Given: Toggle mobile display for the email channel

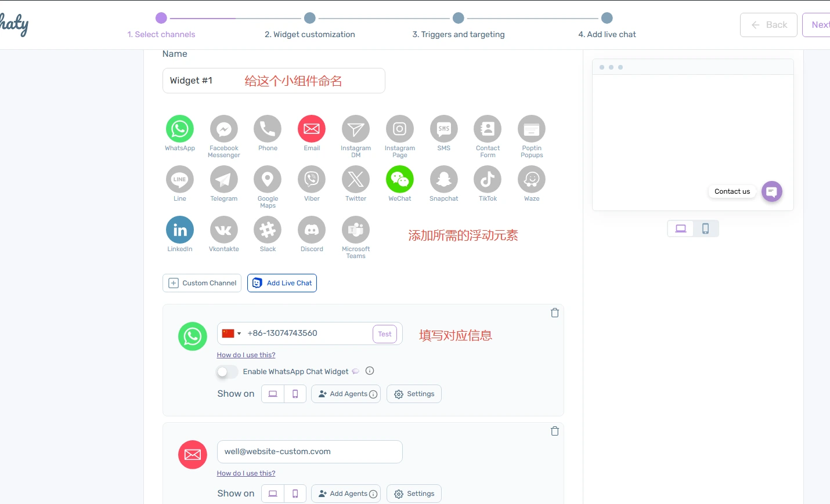Looking at the screenshot, I should (295, 494).
